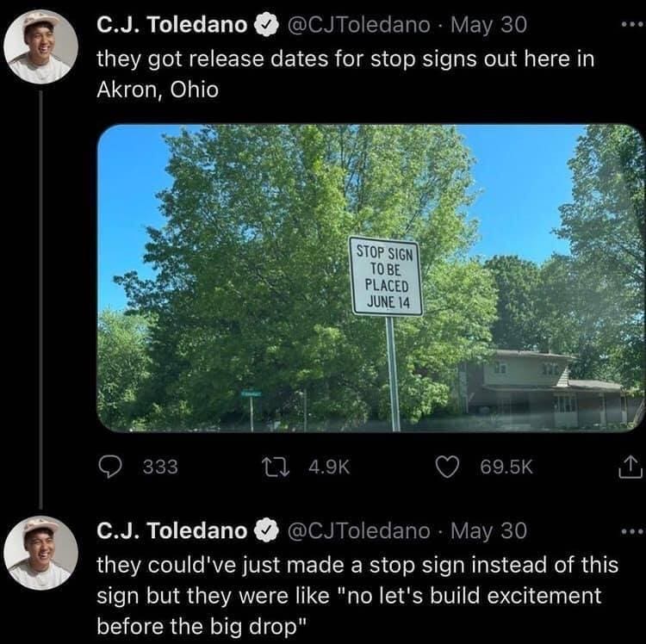Like the tweet with 69.5K likes

point(448,467)
